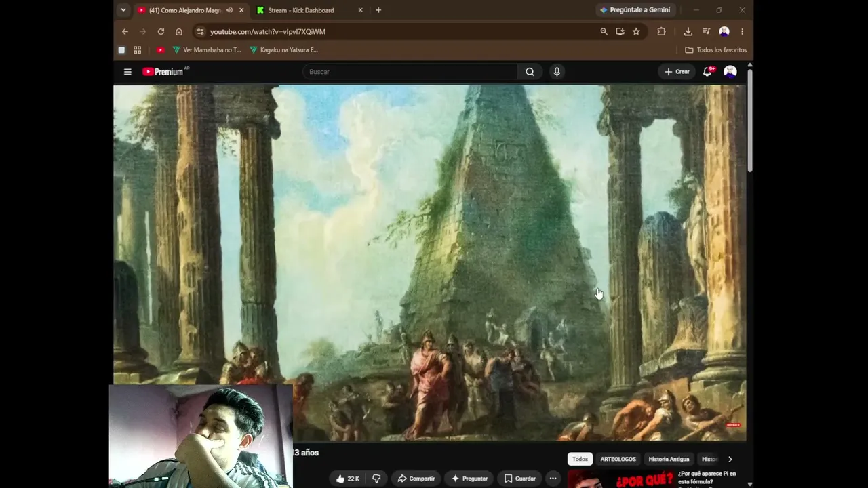Click the Pregúntale a Gemini button
The width and height of the screenshot is (868, 488).
coord(635,10)
